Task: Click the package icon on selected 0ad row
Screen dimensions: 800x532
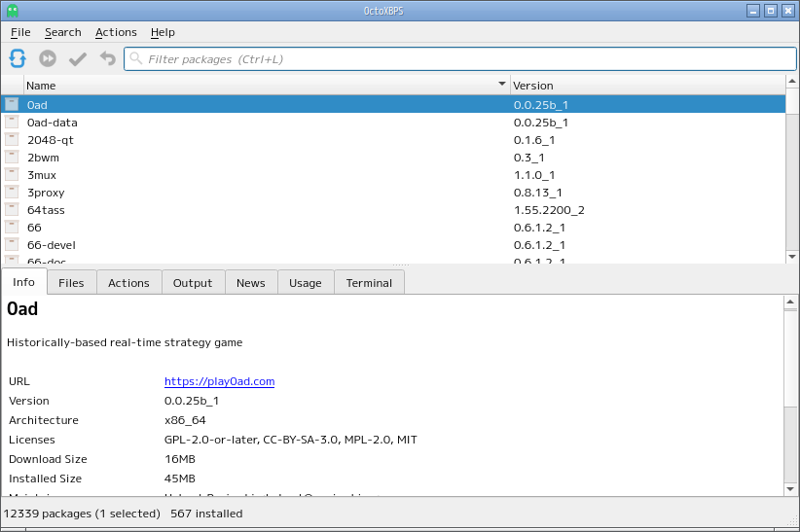Action: click(x=12, y=105)
